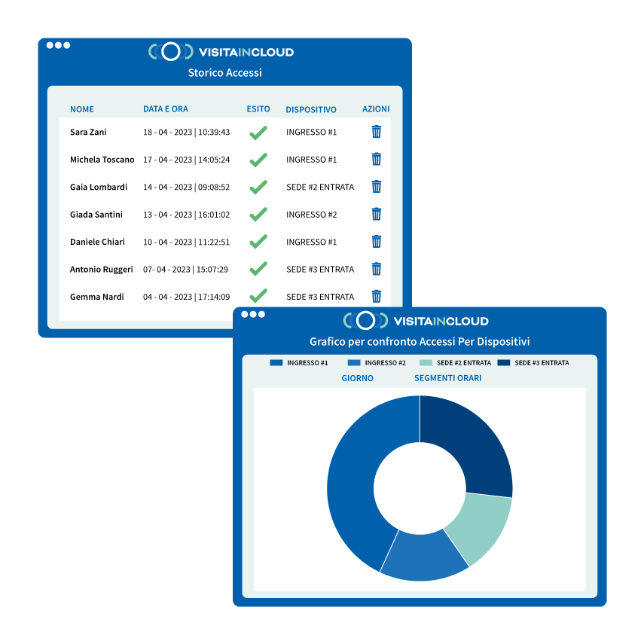Click the green checkmark for Michela Toscano

[x=258, y=160]
